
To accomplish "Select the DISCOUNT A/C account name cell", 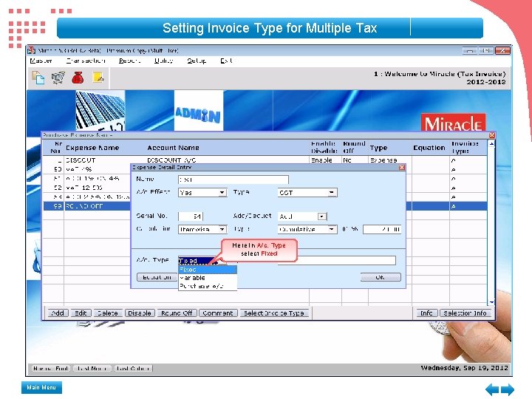I will click(x=171, y=160).
